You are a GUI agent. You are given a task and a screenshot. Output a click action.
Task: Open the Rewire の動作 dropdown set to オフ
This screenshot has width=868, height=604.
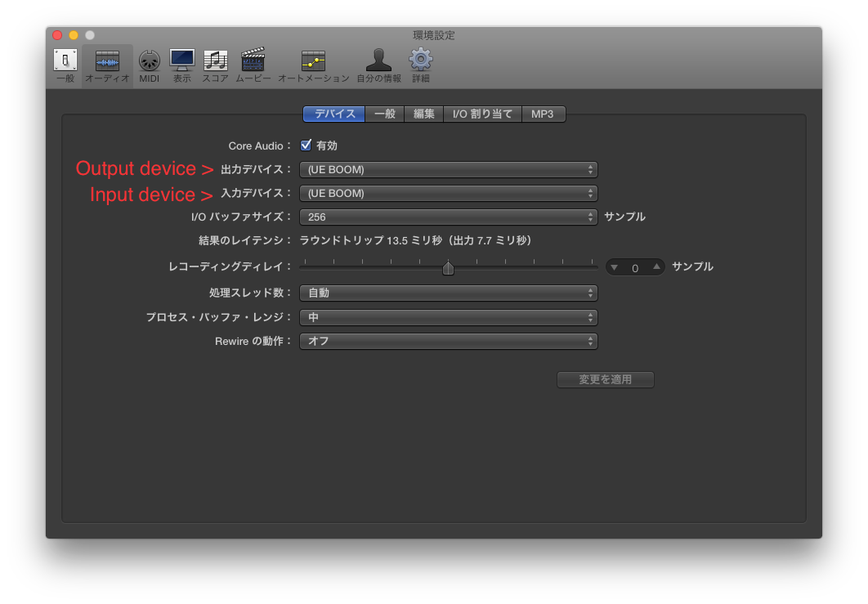click(x=449, y=341)
